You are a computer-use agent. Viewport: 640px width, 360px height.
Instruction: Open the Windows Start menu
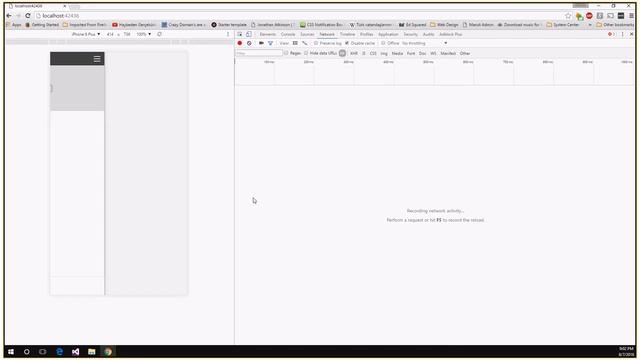(x=11, y=352)
